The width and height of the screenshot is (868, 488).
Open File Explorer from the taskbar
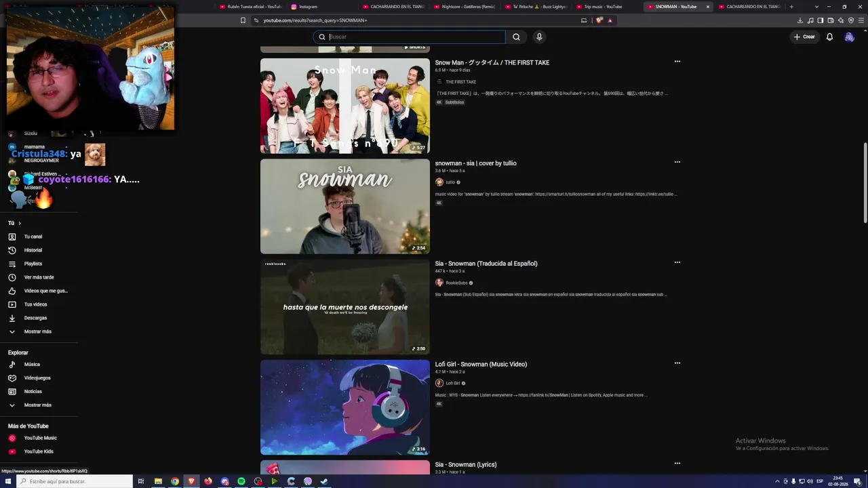pyautogui.click(x=158, y=481)
